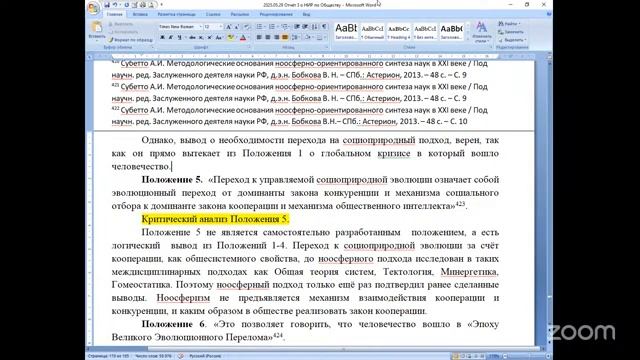Apply red font color button
The width and height of the screenshot is (640, 360).
(x=242, y=38)
